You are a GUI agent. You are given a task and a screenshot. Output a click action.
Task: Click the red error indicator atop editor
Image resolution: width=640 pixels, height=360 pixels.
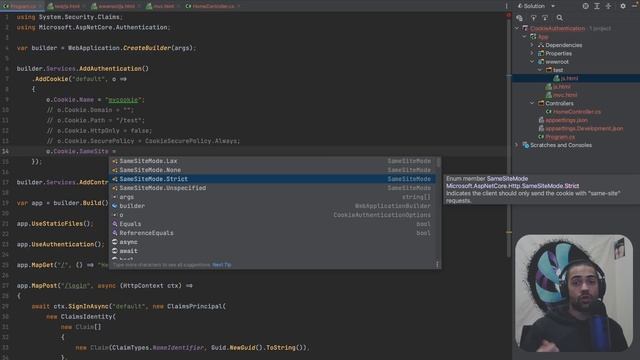point(509,16)
